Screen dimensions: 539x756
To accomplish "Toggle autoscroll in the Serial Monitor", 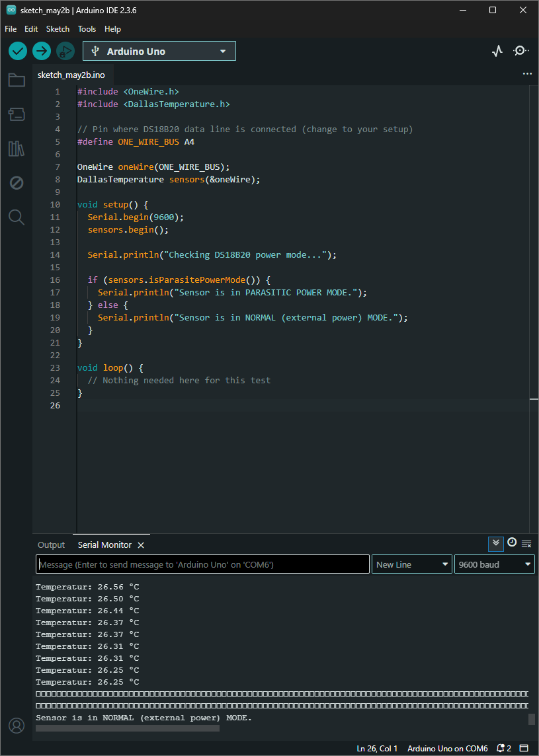I will pyautogui.click(x=495, y=544).
